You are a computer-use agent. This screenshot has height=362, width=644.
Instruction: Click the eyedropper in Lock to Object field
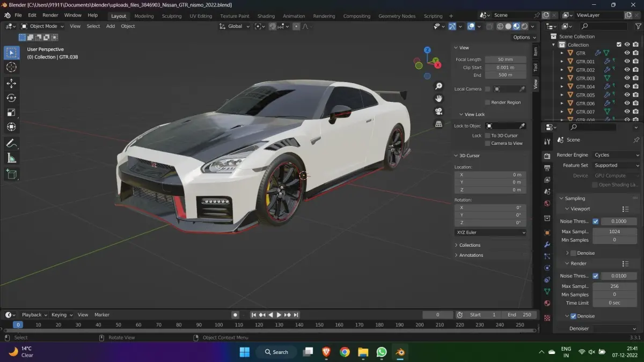(522, 125)
